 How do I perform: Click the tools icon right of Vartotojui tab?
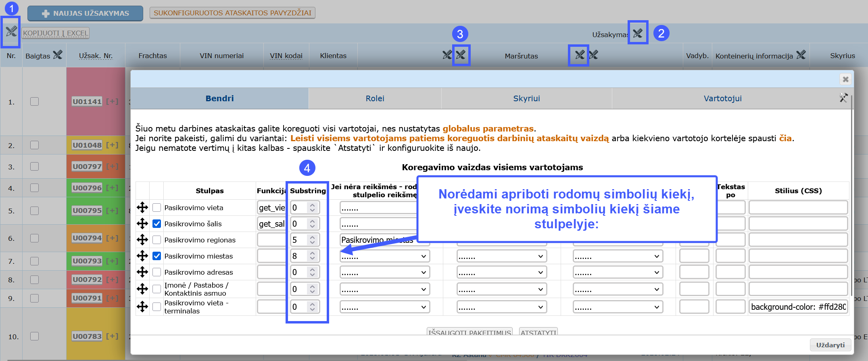[843, 98]
